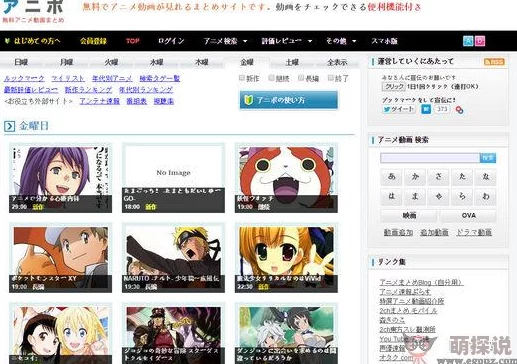Check the 終了 checkbox
Viewport: 517px width, 364px height.
[330, 78]
